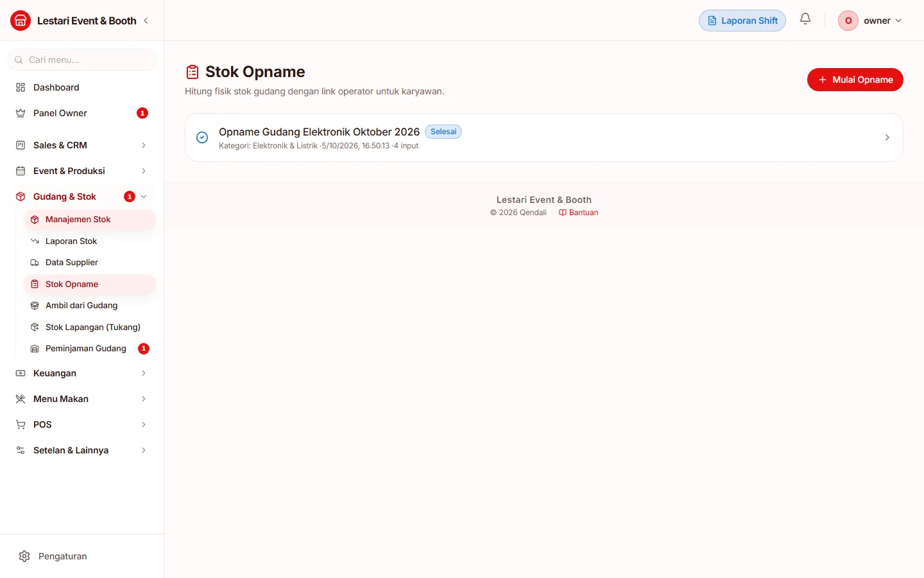
Task: Focus the Cari menu search field
Action: pyautogui.click(x=81, y=60)
